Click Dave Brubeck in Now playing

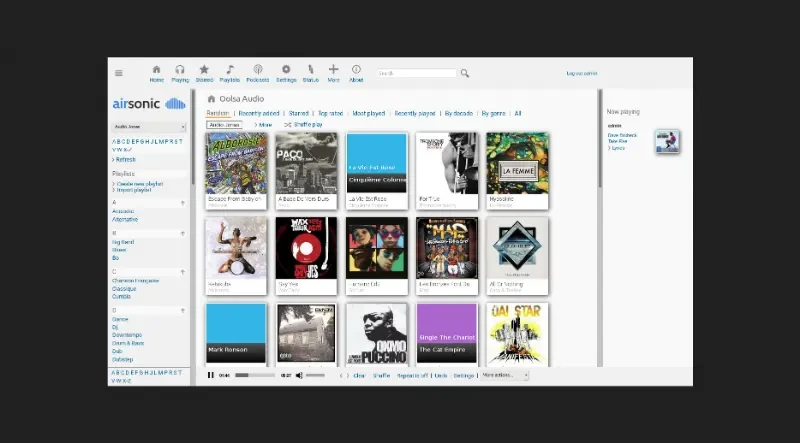tap(622, 136)
